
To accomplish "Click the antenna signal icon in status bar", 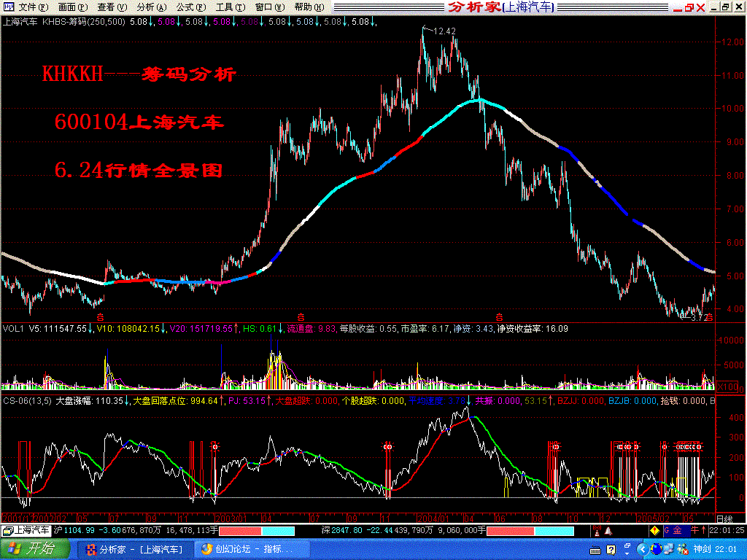I will click(596, 530).
